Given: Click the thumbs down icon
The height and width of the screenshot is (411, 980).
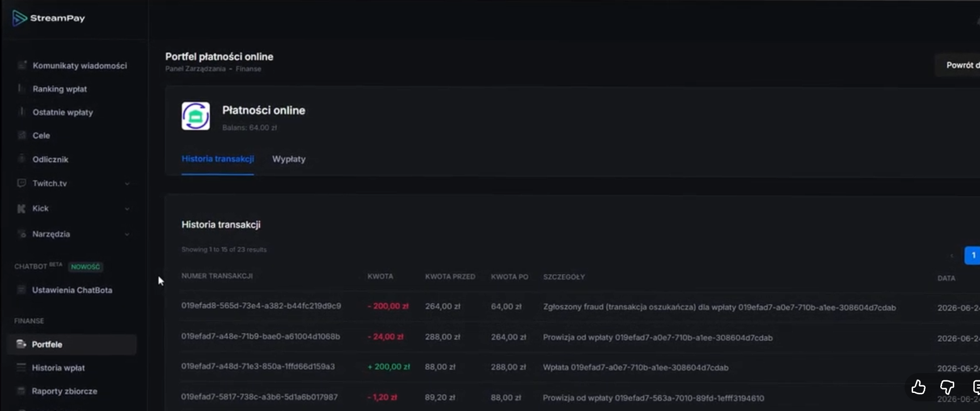Looking at the screenshot, I should 947,387.
